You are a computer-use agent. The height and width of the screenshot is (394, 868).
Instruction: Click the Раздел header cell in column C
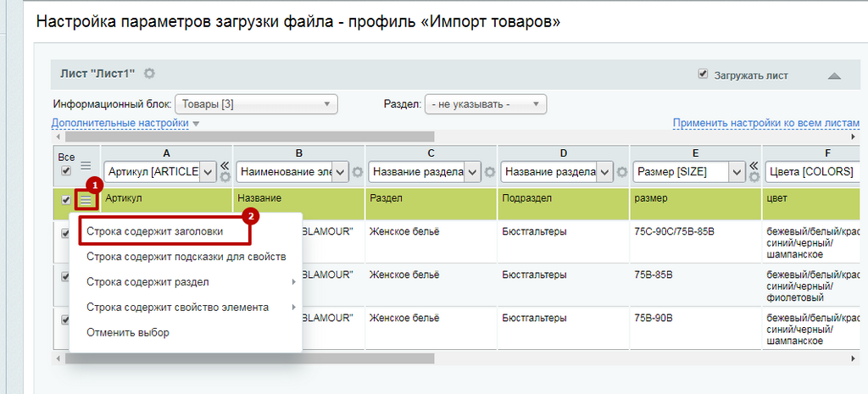[x=431, y=203]
